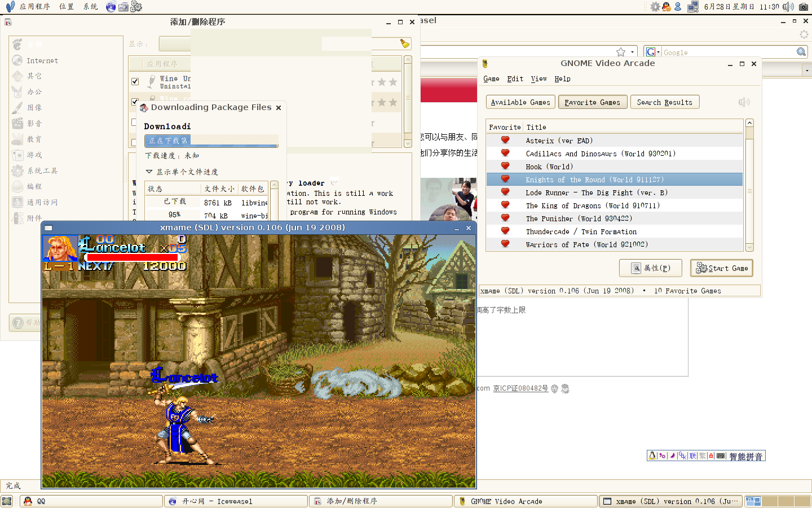Toggle the heart for Asterix (ver EAD)
This screenshot has height=508, width=812.
click(505, 140)
